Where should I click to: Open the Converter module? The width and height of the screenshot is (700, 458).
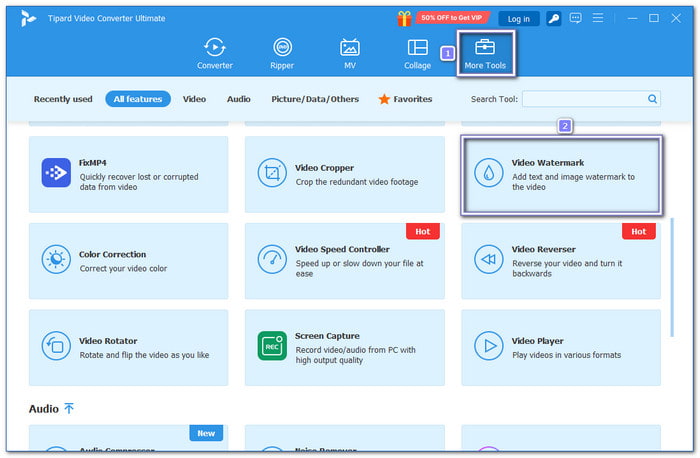coord(214,54)
